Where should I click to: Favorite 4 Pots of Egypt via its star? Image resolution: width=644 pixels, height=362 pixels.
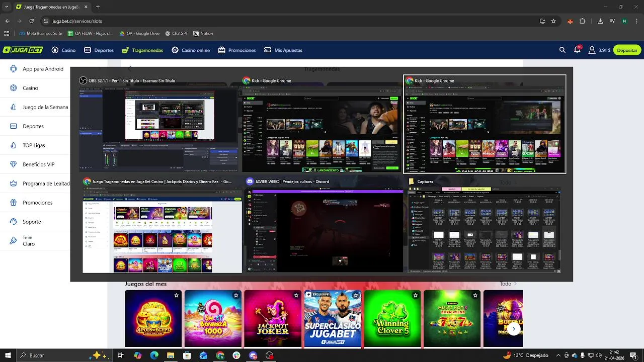(x=176, y=296)
